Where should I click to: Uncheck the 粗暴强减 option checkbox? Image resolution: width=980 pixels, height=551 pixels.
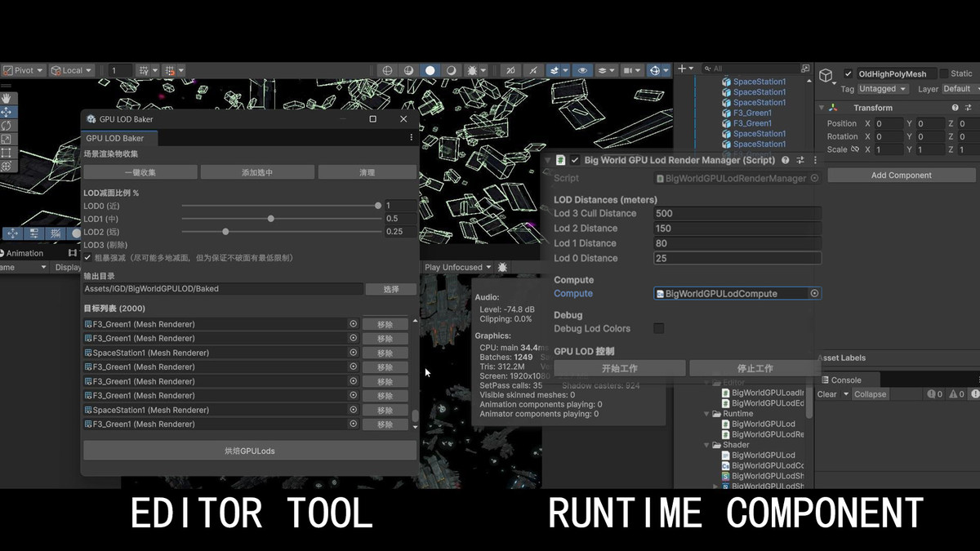coord(88,258)
